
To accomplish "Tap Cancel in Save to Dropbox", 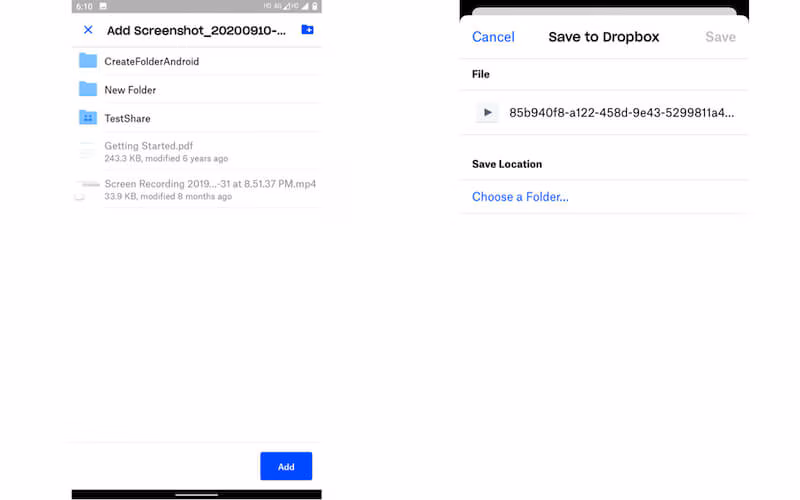I will (493, 37).
